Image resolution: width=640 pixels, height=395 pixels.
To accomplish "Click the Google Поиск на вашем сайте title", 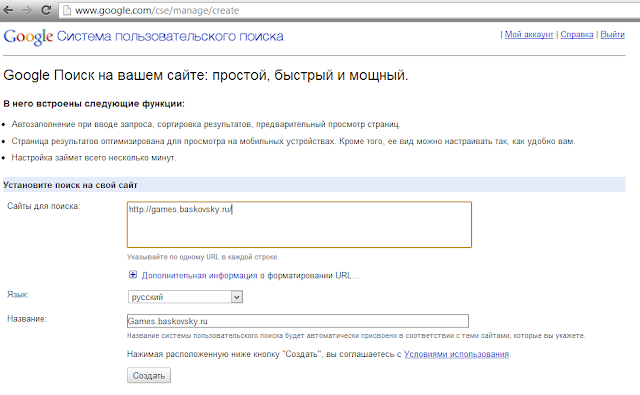I will point(206,75).
